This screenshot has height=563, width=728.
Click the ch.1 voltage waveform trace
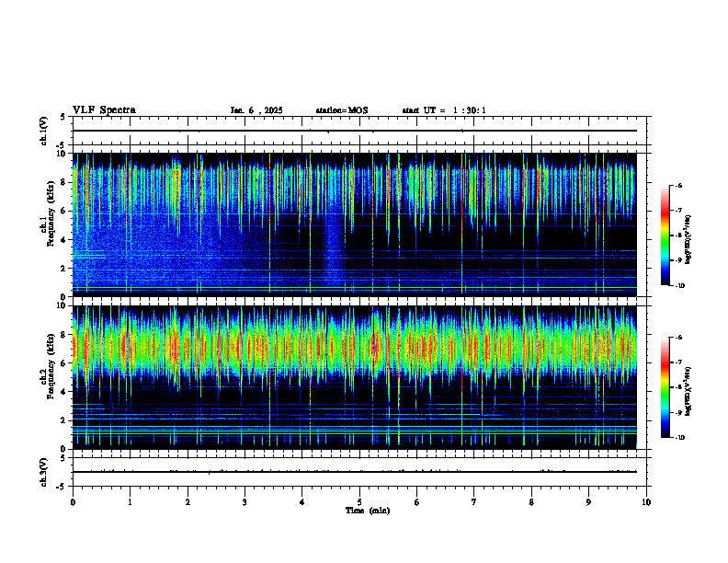pyautogui.click(x=355, y=131)
